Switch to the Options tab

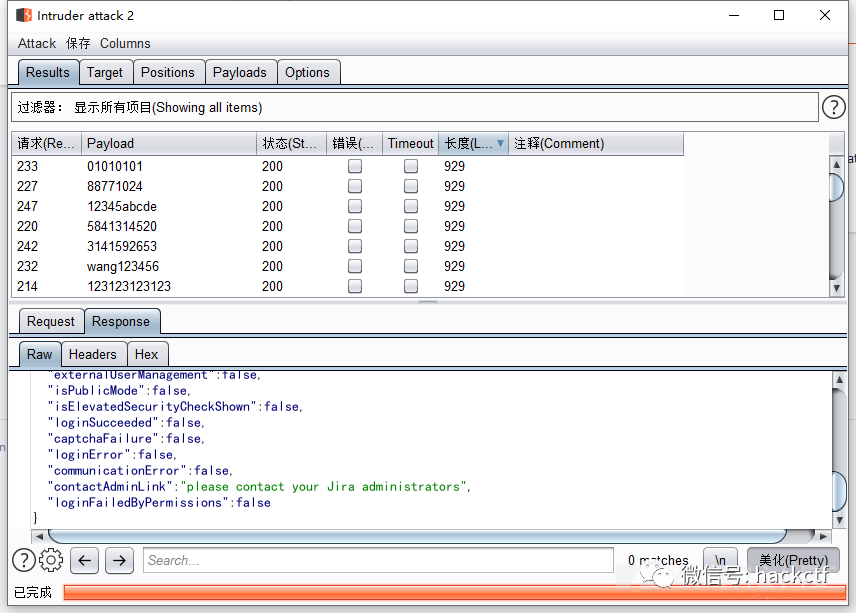(x=307, y=73)
